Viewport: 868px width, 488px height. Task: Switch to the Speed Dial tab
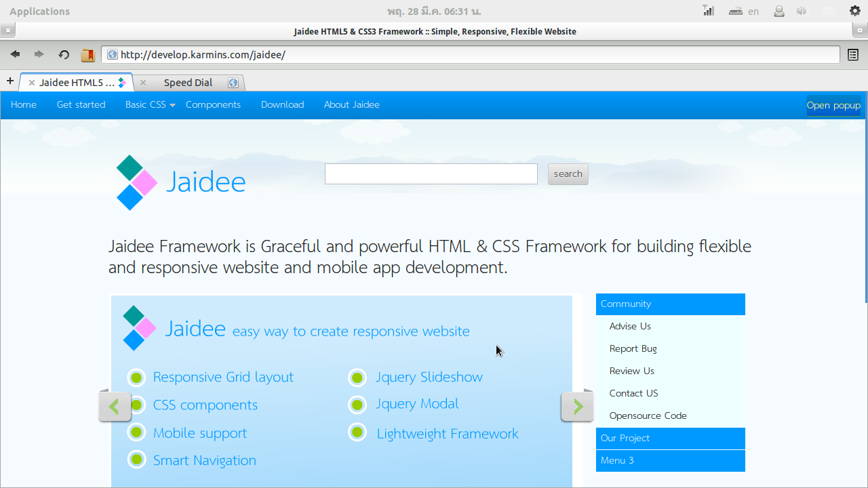click(x=189, y=82)
